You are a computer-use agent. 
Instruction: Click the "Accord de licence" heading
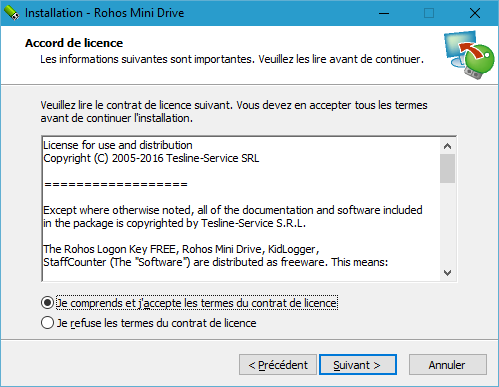[74, 43]
